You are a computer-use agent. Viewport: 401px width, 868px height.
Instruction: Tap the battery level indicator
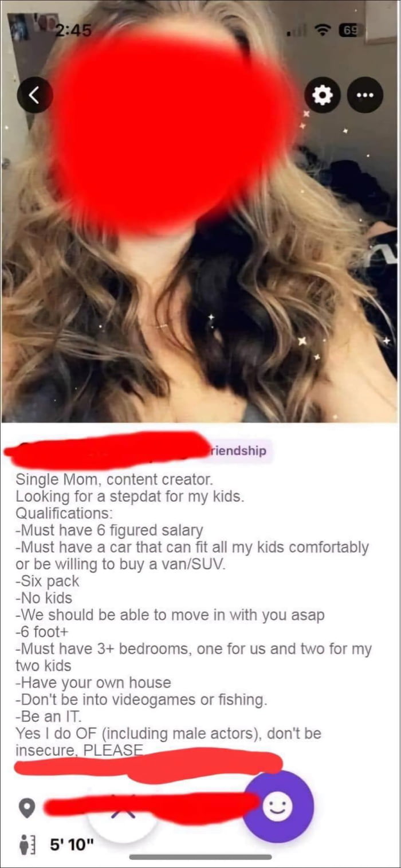point(351,30)
